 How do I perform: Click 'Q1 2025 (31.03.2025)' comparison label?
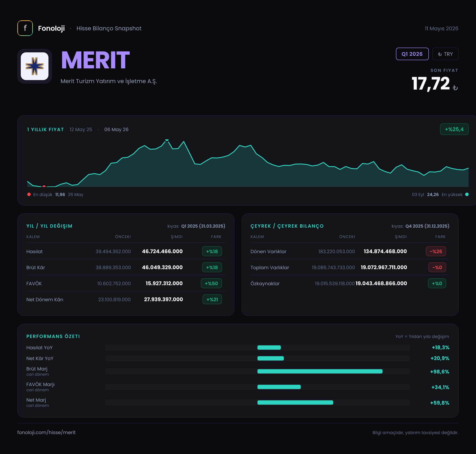(x=203, y=226)
